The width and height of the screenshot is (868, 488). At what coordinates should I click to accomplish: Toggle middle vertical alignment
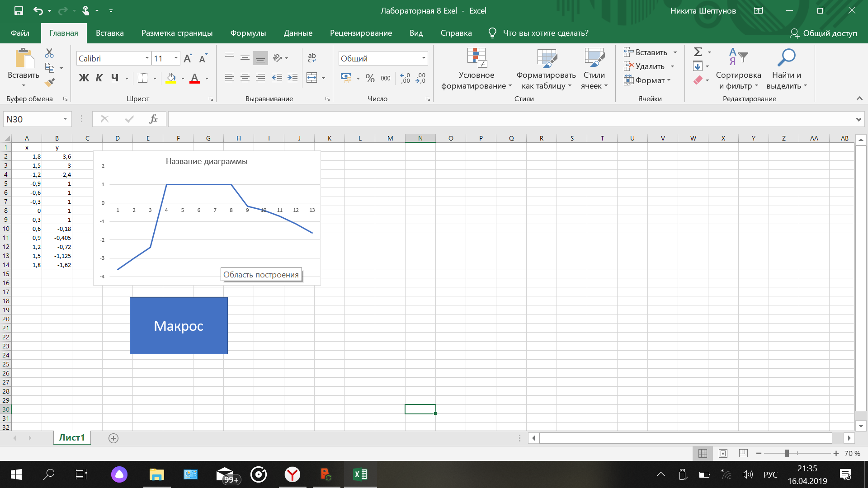pos(245,58)
